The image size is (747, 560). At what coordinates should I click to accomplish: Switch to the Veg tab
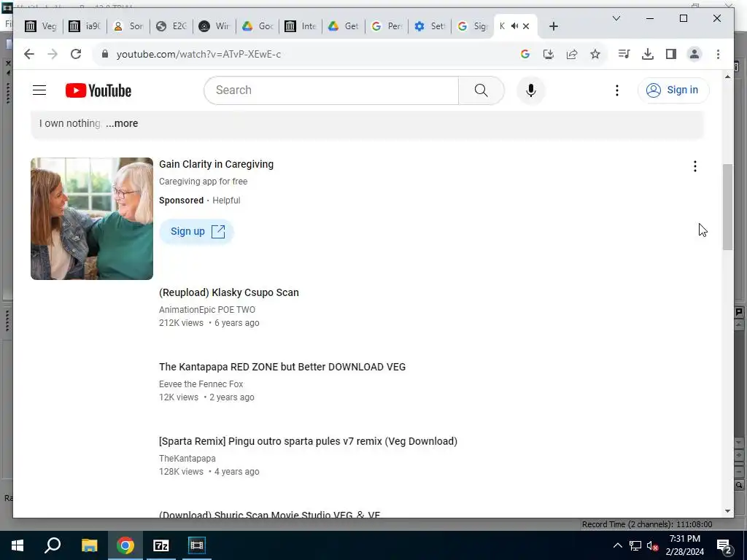point(41,26)
